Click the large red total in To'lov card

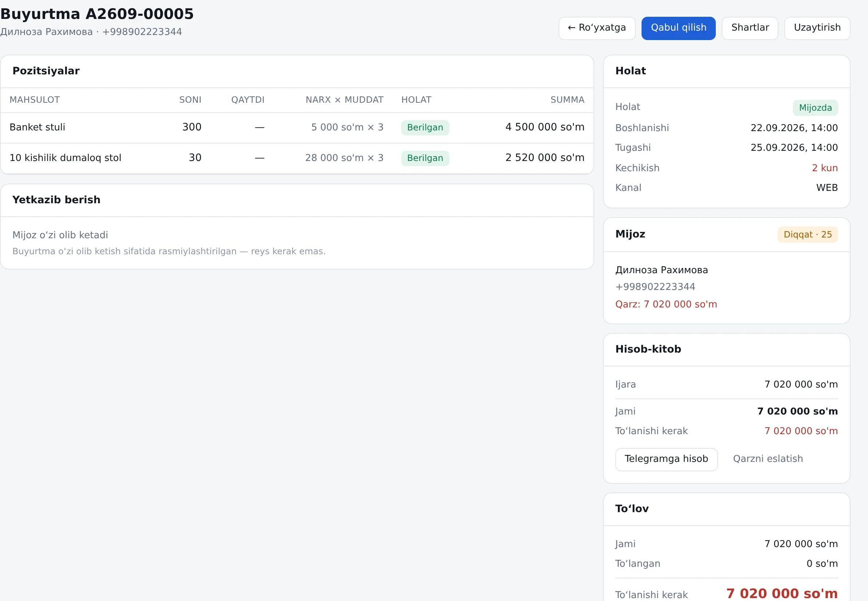click(782, 593)
